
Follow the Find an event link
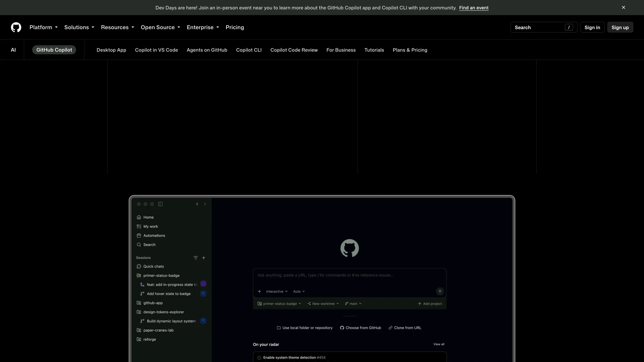click(474, 8)
